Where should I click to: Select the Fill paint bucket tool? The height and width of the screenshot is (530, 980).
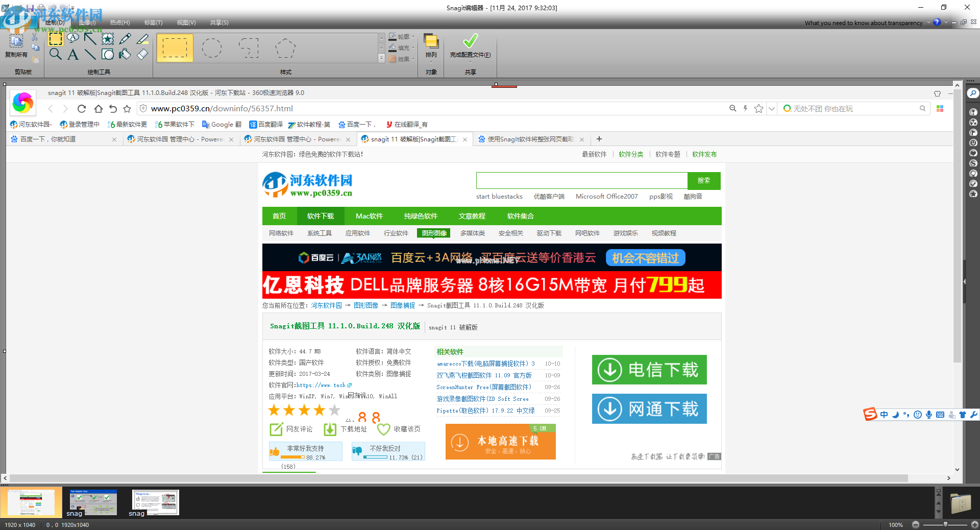coord(125,54)
